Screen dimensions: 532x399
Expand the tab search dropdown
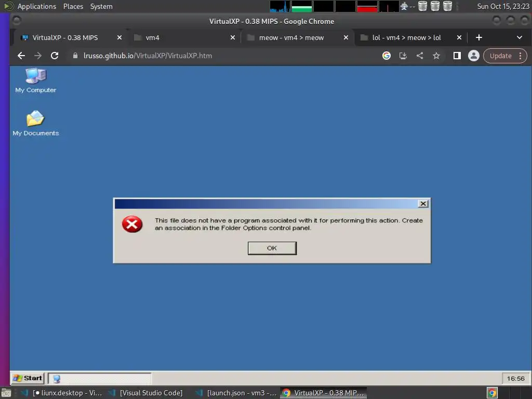pyautogui.click(x=519, y=37)
